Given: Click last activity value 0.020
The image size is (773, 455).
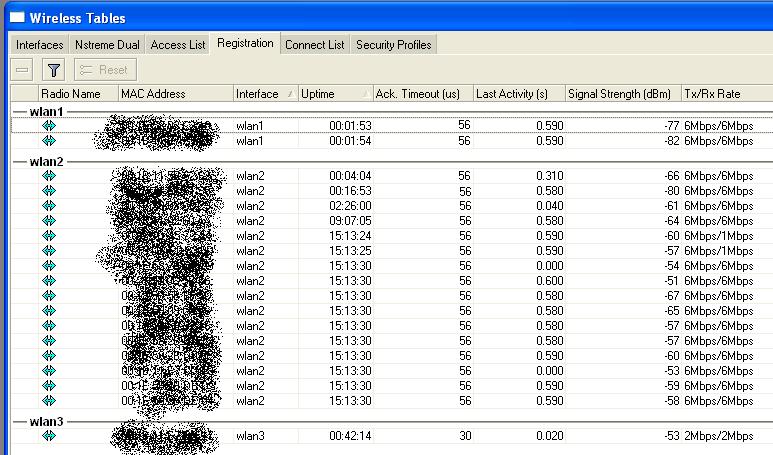Looking at the screenshot, I should coord(550,436).
